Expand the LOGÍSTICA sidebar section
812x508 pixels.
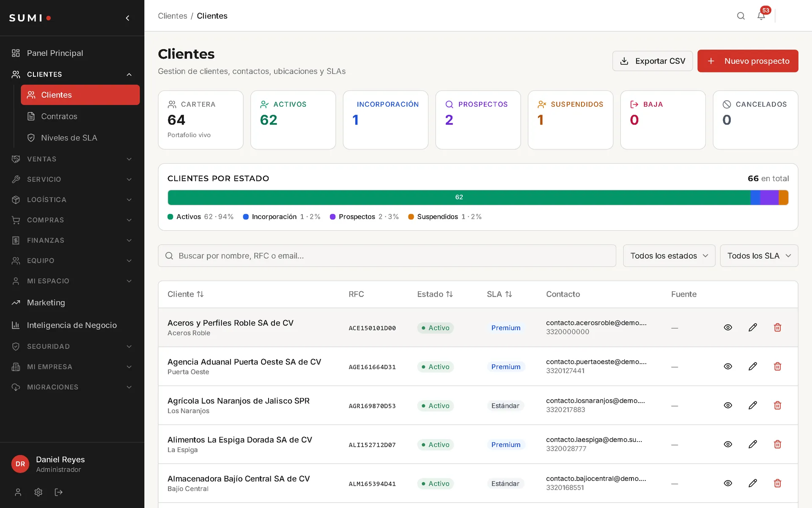tap(72, 200)
